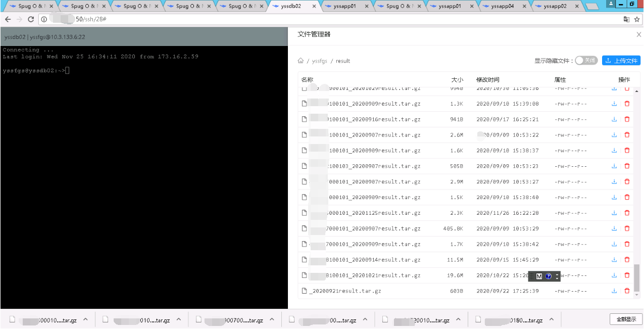644x329 pixels.
Task: Click the file list vertical scrollbar thumb
Action: pos(636,277)
